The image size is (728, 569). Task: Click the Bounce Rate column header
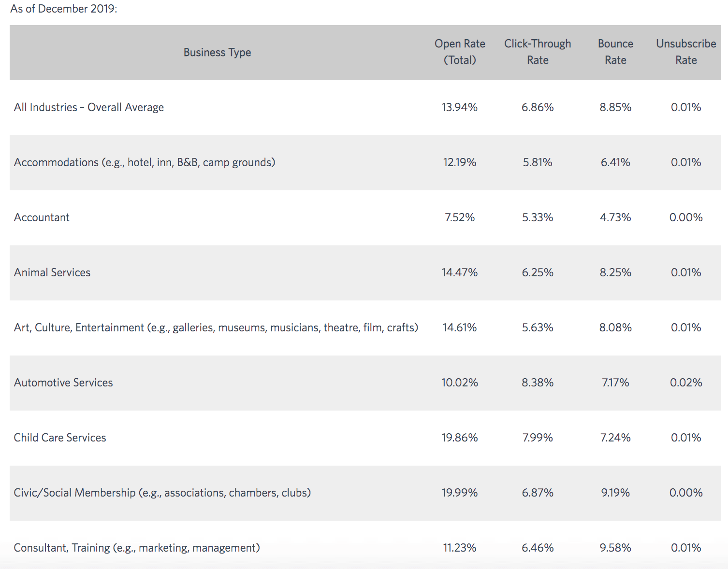click(615, 52)
